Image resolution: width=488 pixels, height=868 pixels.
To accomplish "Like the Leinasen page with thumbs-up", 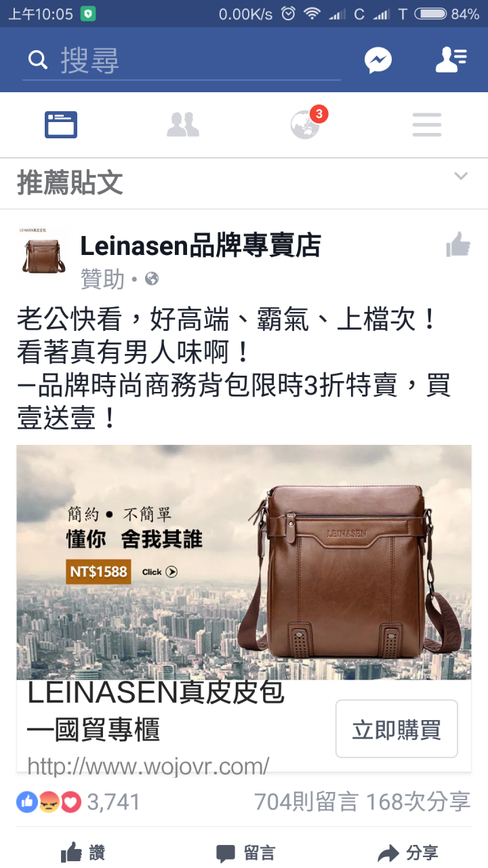I will pyautogui.click(x=458, y=245).
